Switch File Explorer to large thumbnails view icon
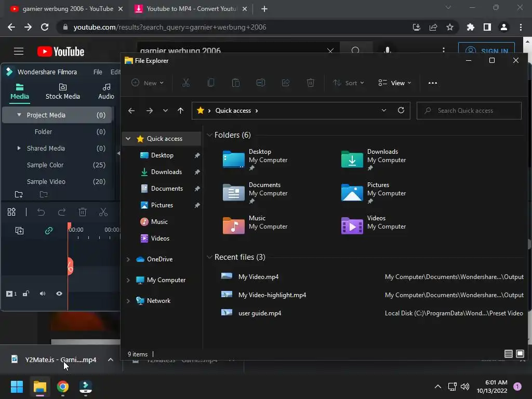Viewport: 532px width, 399px height. click(x=520, y=354)
